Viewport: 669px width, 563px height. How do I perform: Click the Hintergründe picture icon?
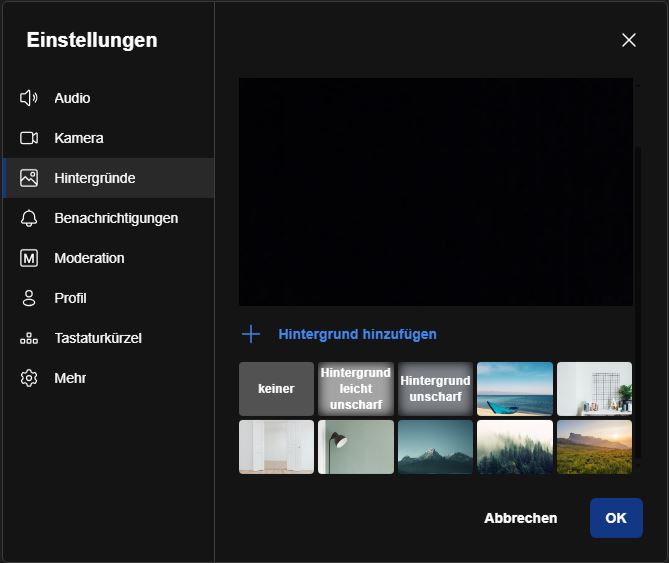coord(29,178)
